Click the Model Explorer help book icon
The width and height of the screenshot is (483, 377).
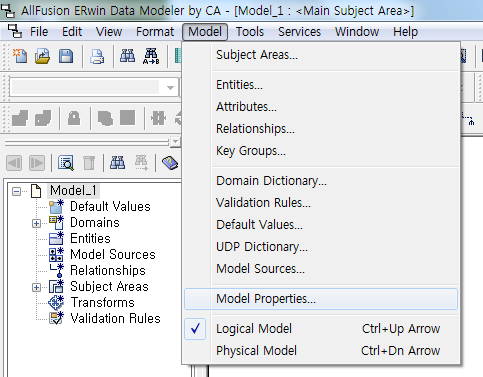pos(170,163)
